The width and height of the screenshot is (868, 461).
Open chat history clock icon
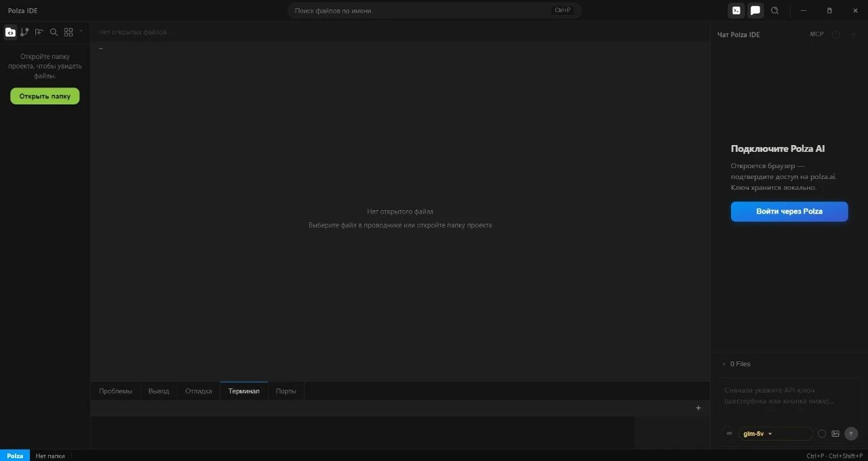click(836, 35)
